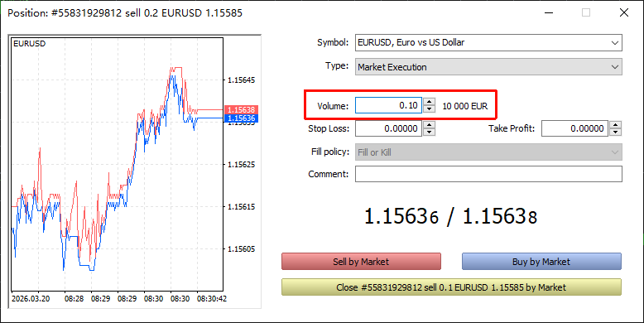Click the chart price label 1.15605
Viewport: 644px width, 323px height.
(242, 249)
